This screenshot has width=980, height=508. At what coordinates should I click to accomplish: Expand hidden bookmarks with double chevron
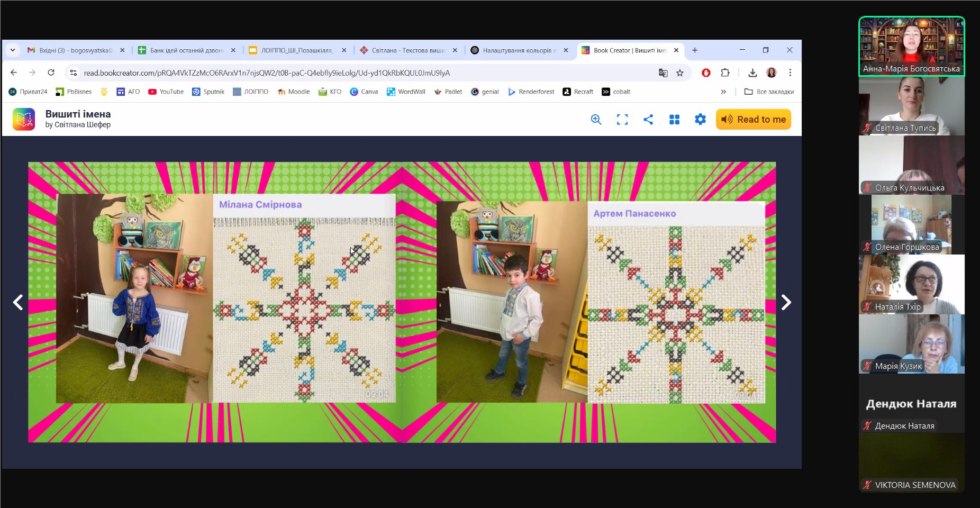(x=723, y=92)
